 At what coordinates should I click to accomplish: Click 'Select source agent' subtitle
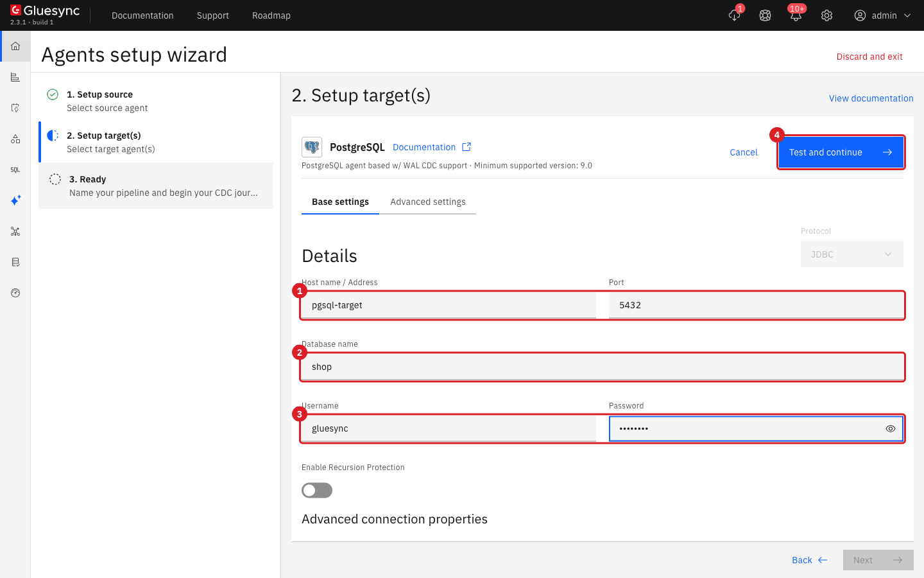point(107,108)
